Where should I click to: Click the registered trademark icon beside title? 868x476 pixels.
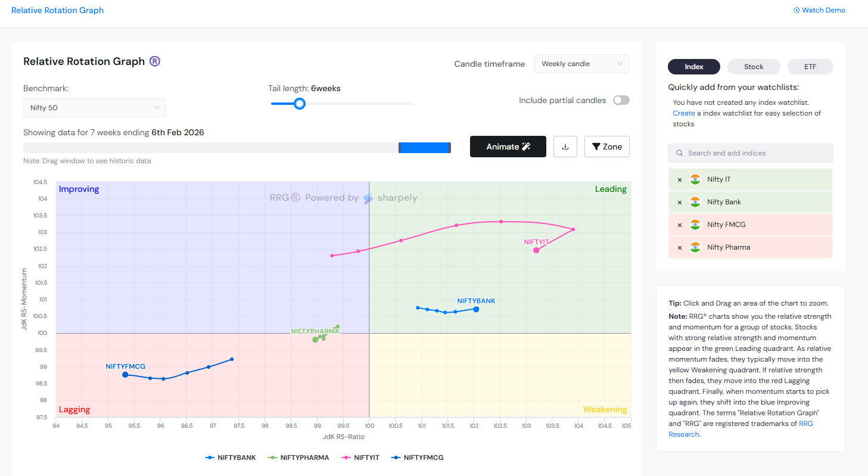[155, 61]
